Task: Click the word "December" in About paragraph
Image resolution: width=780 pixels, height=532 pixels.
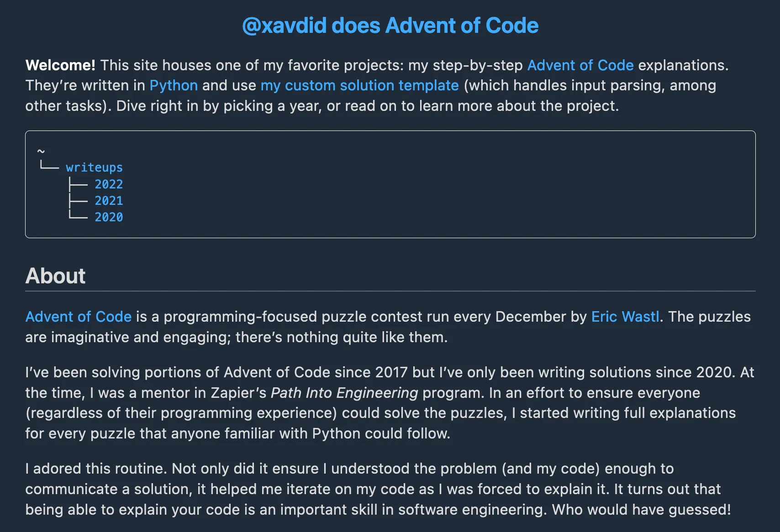Action: (x=530, y=317)
